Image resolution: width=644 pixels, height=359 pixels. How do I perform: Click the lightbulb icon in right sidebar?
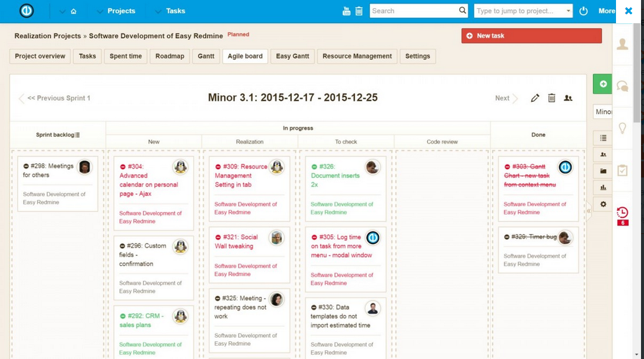(x=622, y=129)
